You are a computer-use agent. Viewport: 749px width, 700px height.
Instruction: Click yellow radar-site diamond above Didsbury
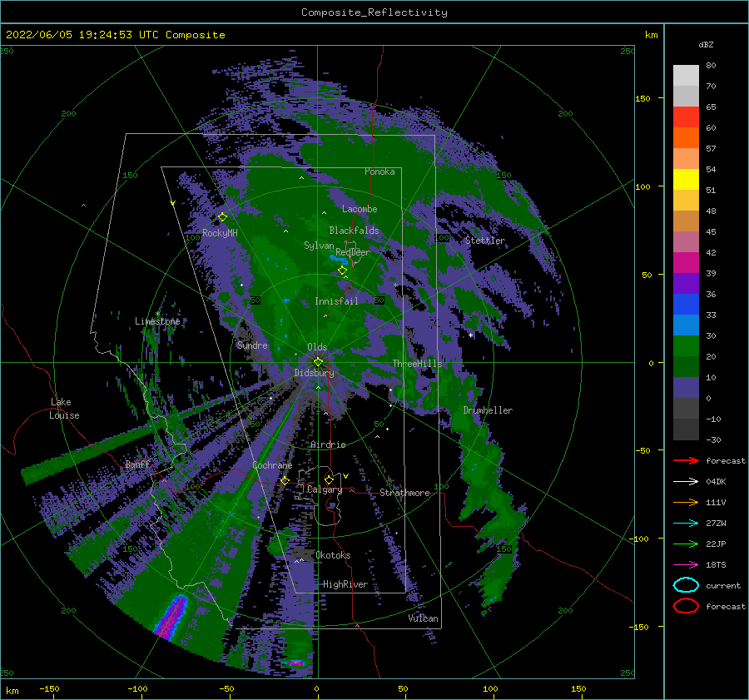pyautogui.click(x=318, y=362)
